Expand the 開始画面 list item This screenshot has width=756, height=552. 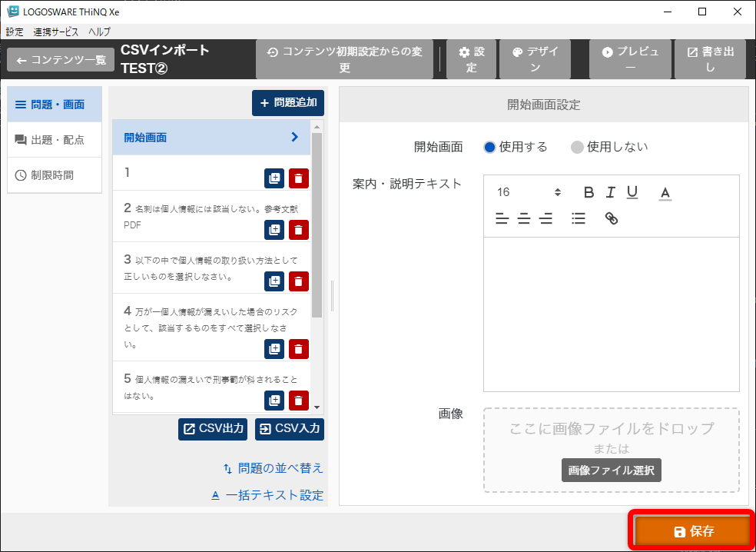pos(211,138)
